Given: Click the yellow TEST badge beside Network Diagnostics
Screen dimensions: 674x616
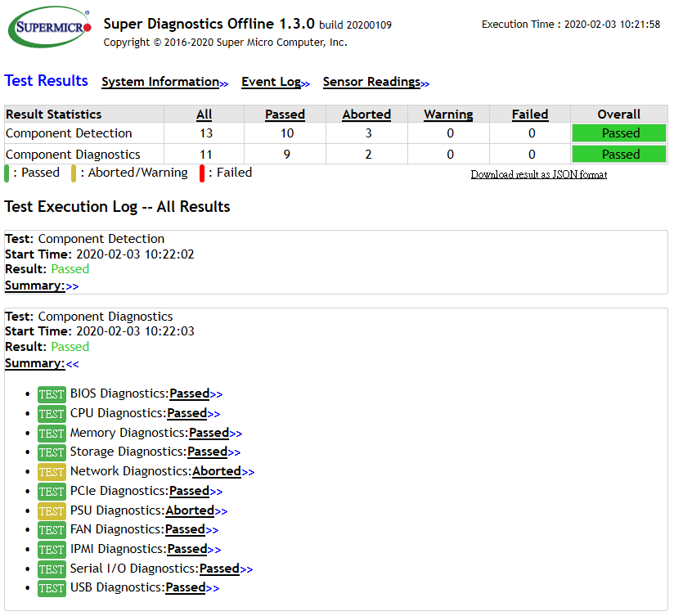Looking at the screenshot, I should tap(52, 472).
